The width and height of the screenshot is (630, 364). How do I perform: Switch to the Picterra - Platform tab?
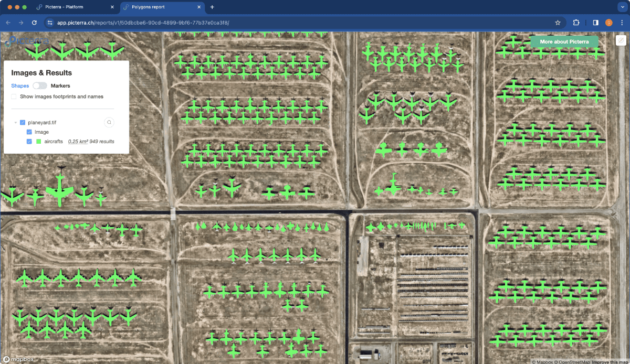[75, 7]
